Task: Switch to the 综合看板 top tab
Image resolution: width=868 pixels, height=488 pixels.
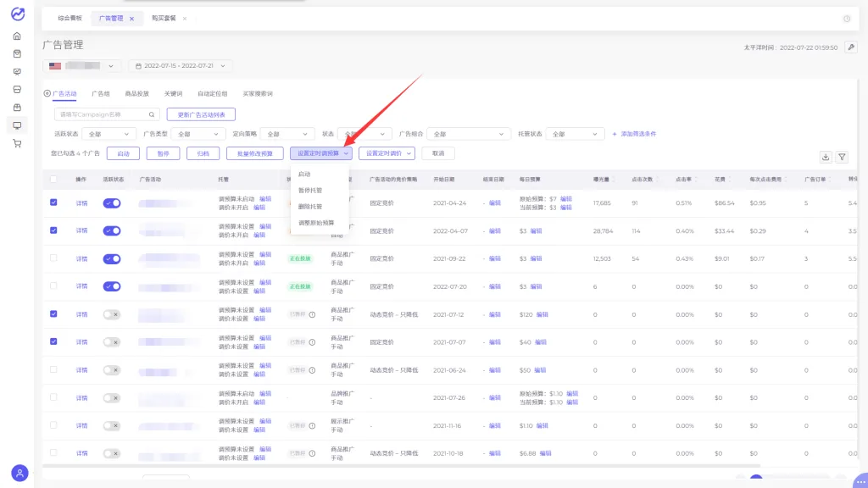Action: (70, 19)
